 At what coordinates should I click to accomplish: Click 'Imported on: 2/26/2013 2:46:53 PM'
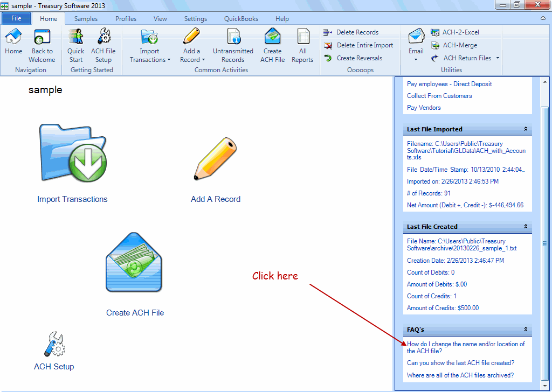452,181
